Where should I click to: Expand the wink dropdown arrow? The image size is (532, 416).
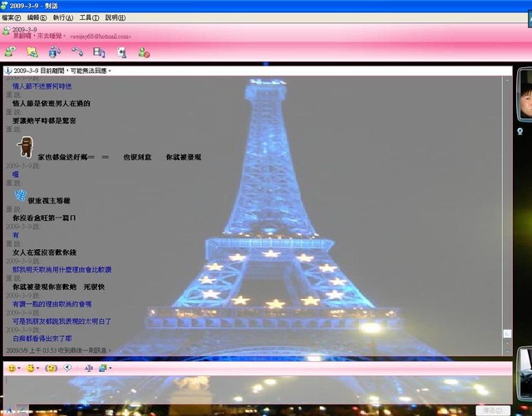(37, 368)
